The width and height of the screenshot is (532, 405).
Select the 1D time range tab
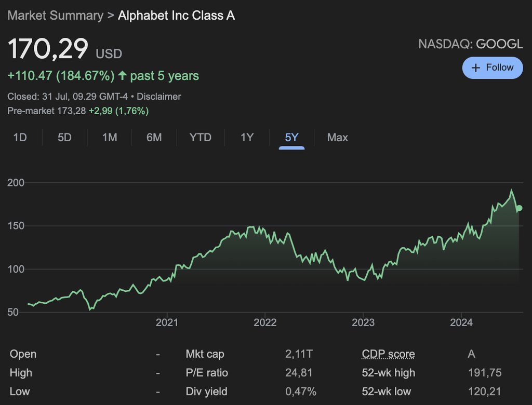pyautogui.click(x=20, y=138)
